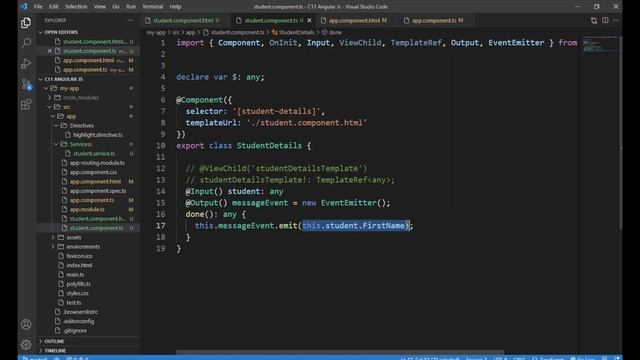The width and height of the screenshot is (640, 360).
Task: Select app.component.html in Open Editors list
Action: point(89,60)
